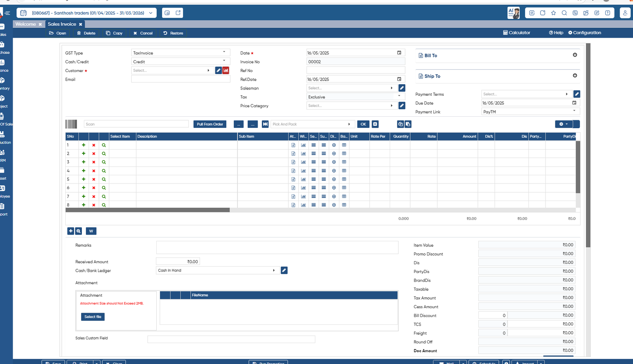Click the AI assistant avatar icon

click(x=513, y=13)
